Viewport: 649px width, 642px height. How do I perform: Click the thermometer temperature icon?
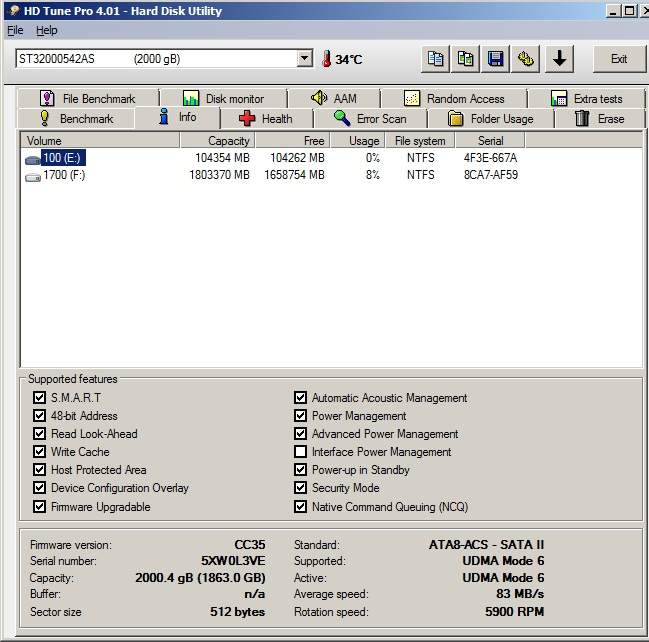pyautogui.click(x=327, y=59)
